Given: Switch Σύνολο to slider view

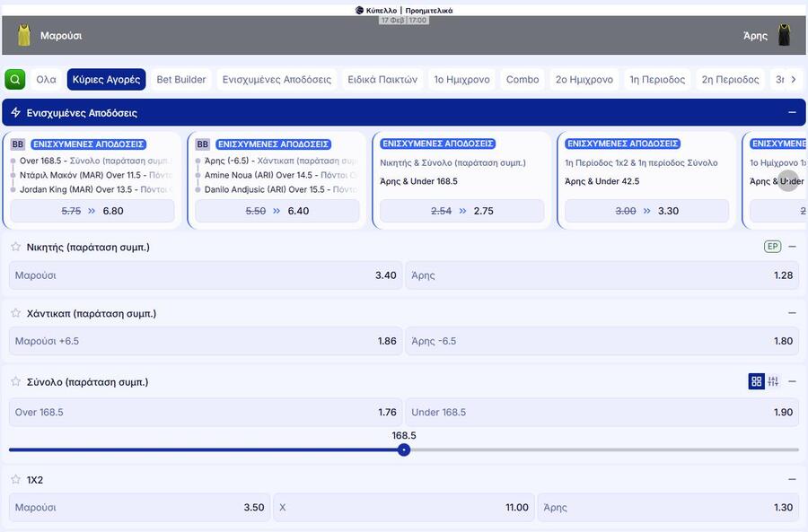Looking at the screenshot, I should pyautogui.click(x=773, y=381).
